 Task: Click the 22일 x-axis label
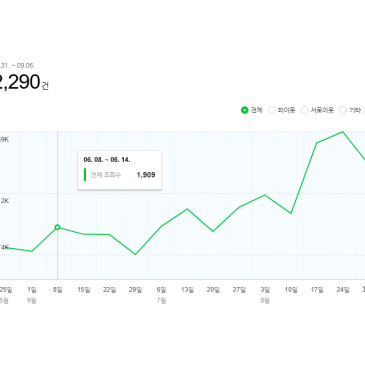[109, 290]
